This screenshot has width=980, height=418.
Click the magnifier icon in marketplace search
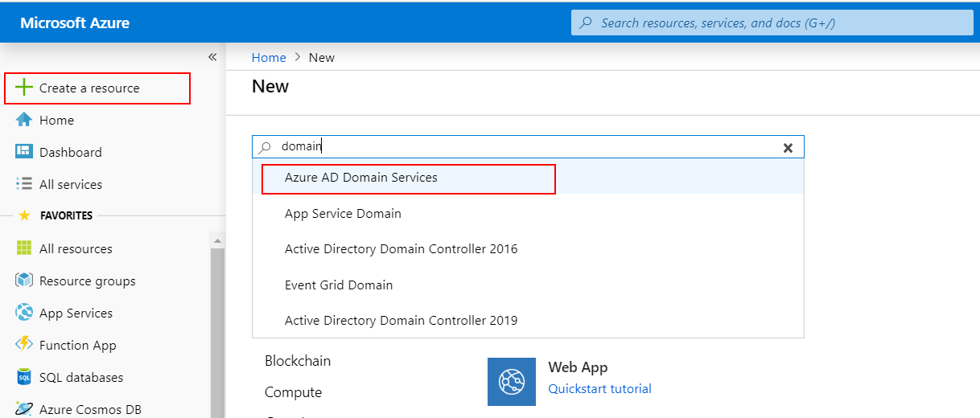(266, 147)
